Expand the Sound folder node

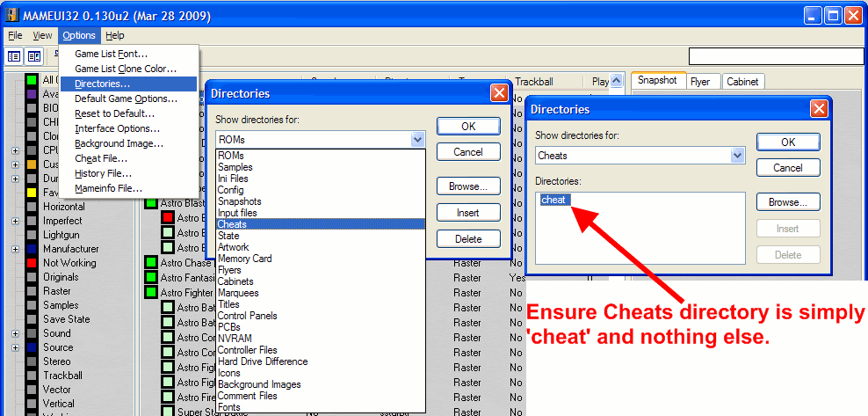click(x=16, y=333)
